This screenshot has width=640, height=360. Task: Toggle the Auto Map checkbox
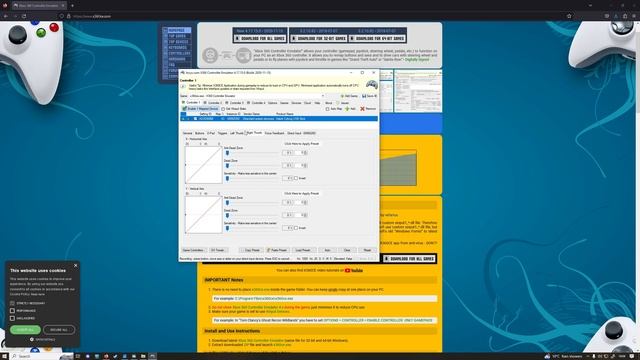point(327,109)
